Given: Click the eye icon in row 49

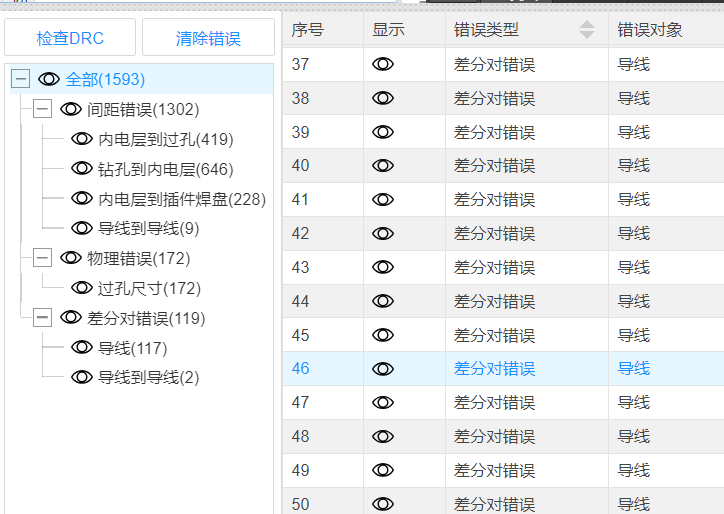Looking at the screenshot, I should click(383, 470).
